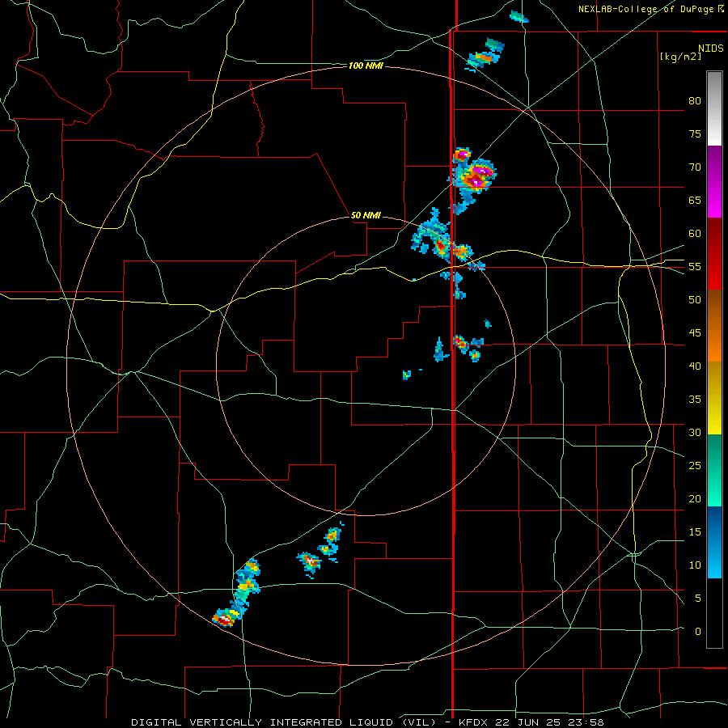728x728 pixels.
Task: Click the scale value 50
Action: pyautogui.click(x=695, y=300)
